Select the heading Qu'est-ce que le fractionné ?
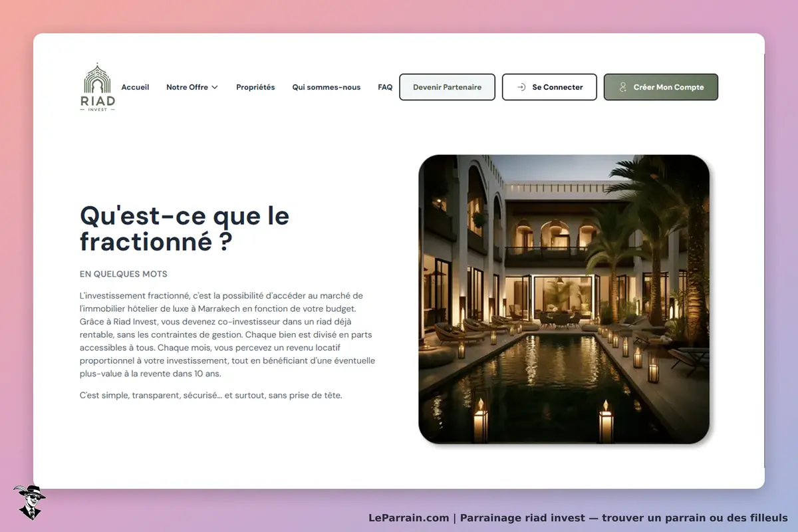The width and height of the screenshot is (798, 532). click(x=185, y=229)
